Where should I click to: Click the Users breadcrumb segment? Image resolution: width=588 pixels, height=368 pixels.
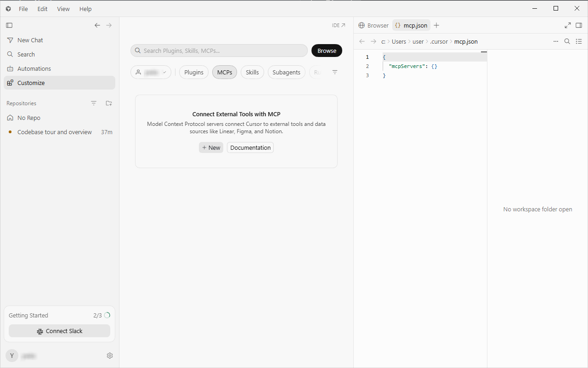point(399,41)
